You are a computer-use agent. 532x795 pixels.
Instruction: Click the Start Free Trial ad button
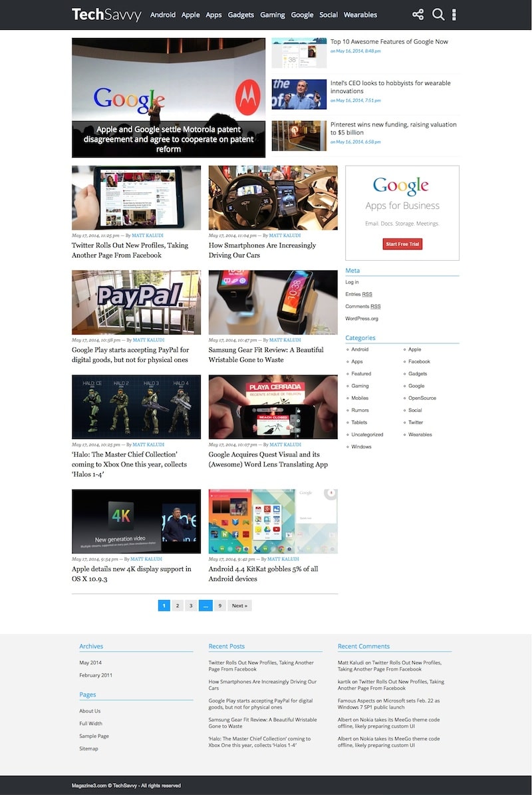(402, 244)
